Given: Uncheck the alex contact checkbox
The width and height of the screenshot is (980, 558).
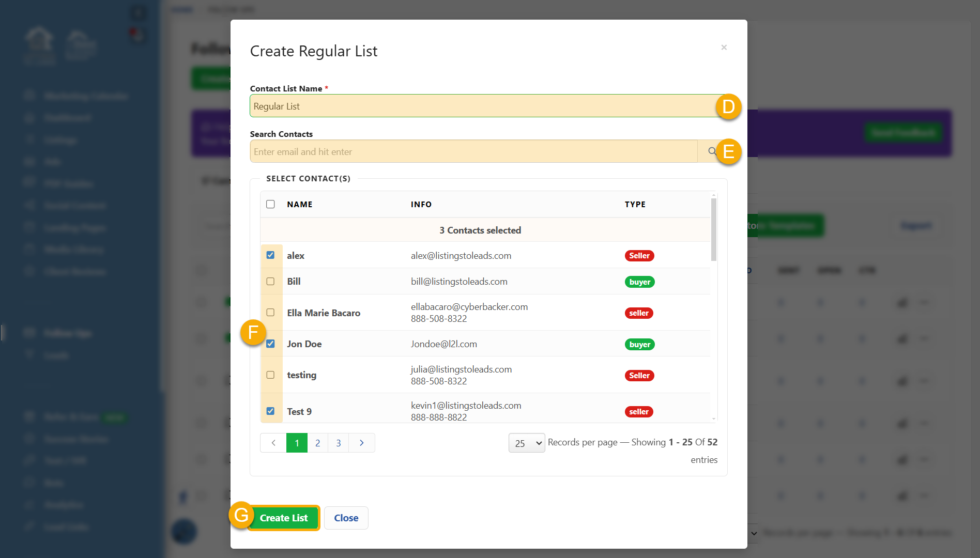Looking at the screenshot, I should click(x=270, y=255).
